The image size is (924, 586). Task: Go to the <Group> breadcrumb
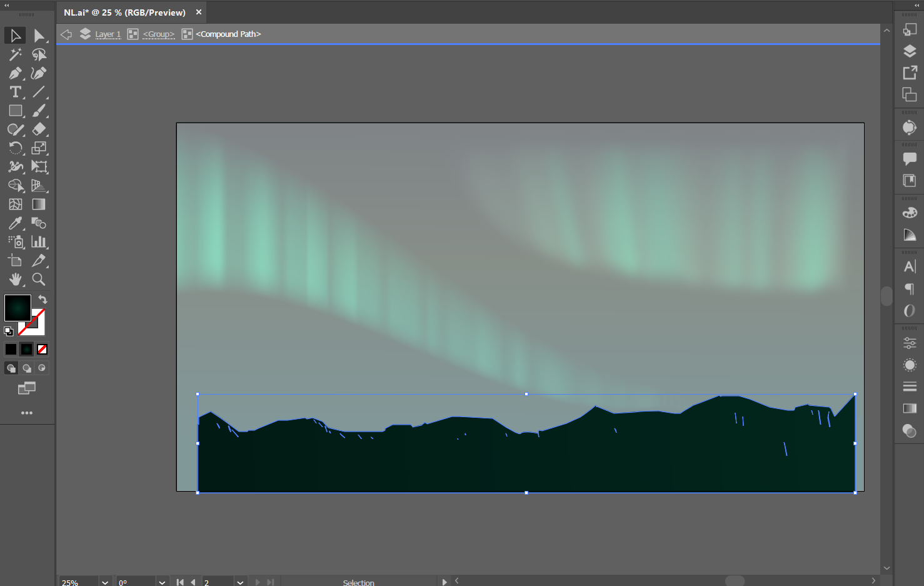pyautogui.click(x=159, y=34)
